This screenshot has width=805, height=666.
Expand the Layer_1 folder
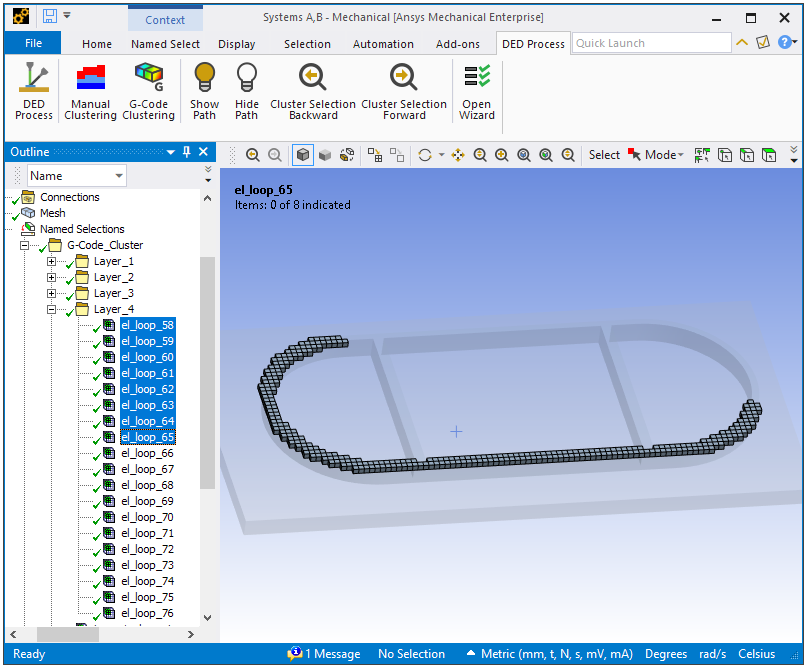tap(52, 261)
